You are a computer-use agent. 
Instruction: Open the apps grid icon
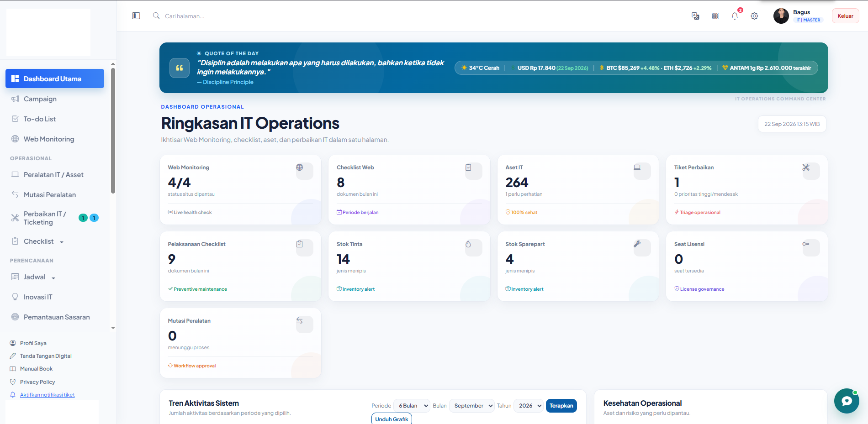(715, 16)
